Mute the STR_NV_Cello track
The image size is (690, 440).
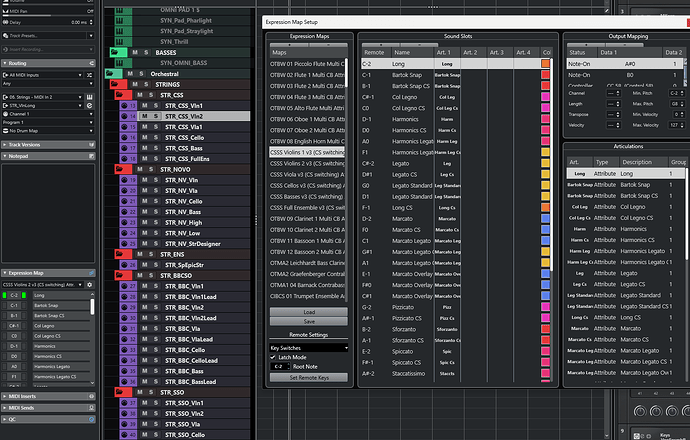(x=144, y=201)
